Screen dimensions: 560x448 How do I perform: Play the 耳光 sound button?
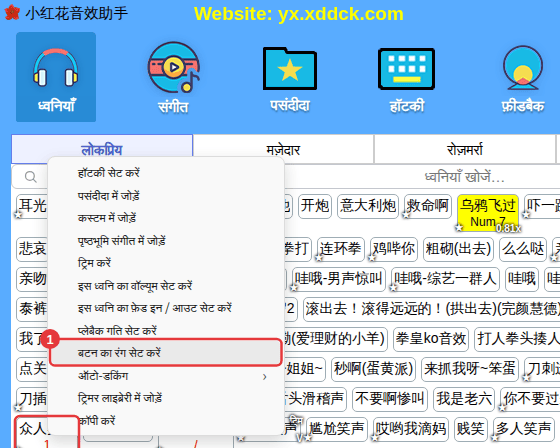tap(32, 206)
